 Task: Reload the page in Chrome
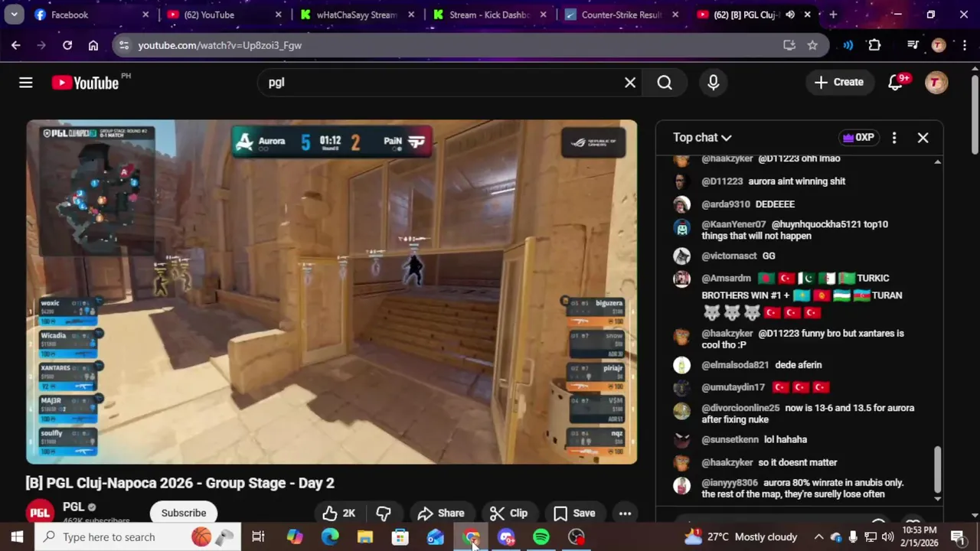coord(67,45)
